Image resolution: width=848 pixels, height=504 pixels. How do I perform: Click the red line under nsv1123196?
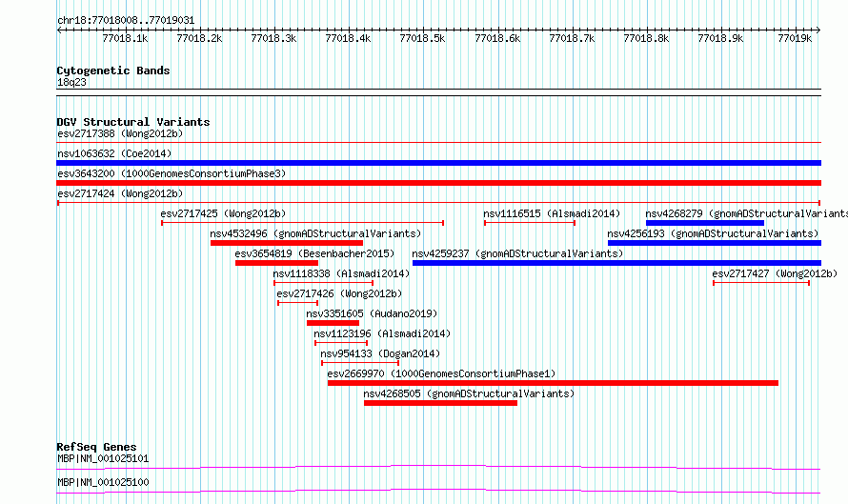tap(341, 343)
